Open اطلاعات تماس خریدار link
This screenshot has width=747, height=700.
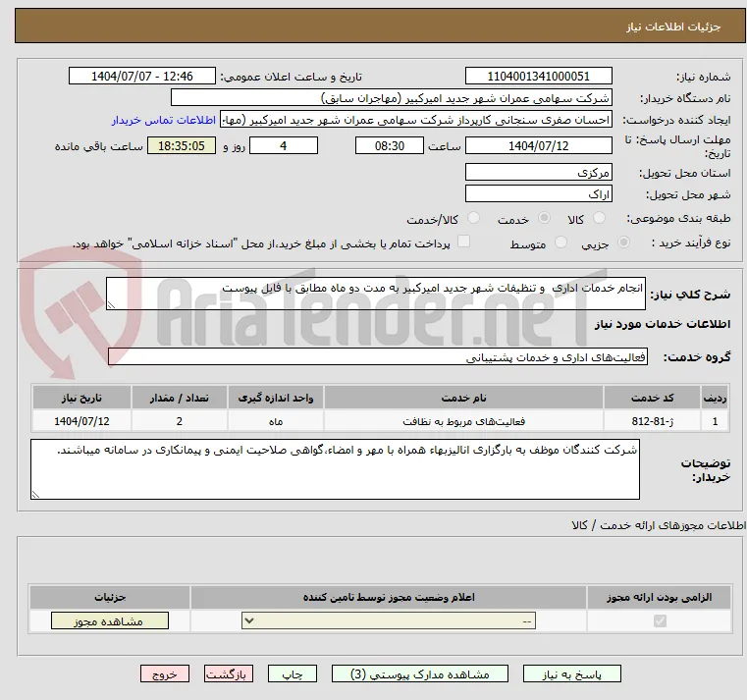pos(164,120)
